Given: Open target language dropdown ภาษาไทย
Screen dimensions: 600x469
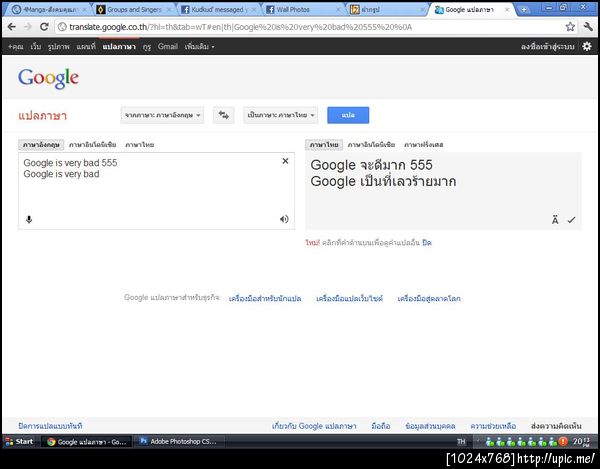Looking at the screenshot, I should coord(281,115).
